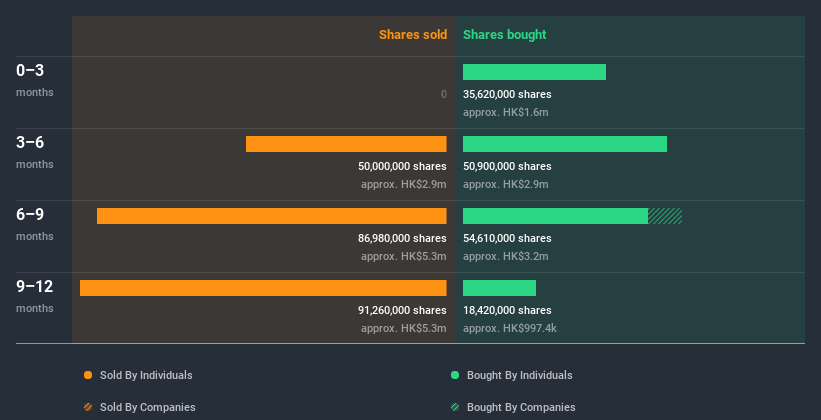821x420 pixels.
Task: Click the striped Sold By Companies legend icon
Action: [x=88, y=407]
